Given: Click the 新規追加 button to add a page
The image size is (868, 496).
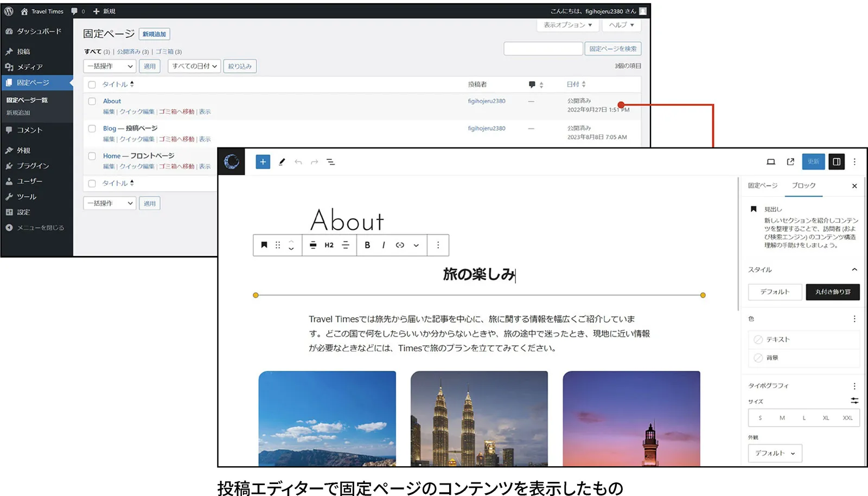Looking at the screenshot, I should point(155,34).
